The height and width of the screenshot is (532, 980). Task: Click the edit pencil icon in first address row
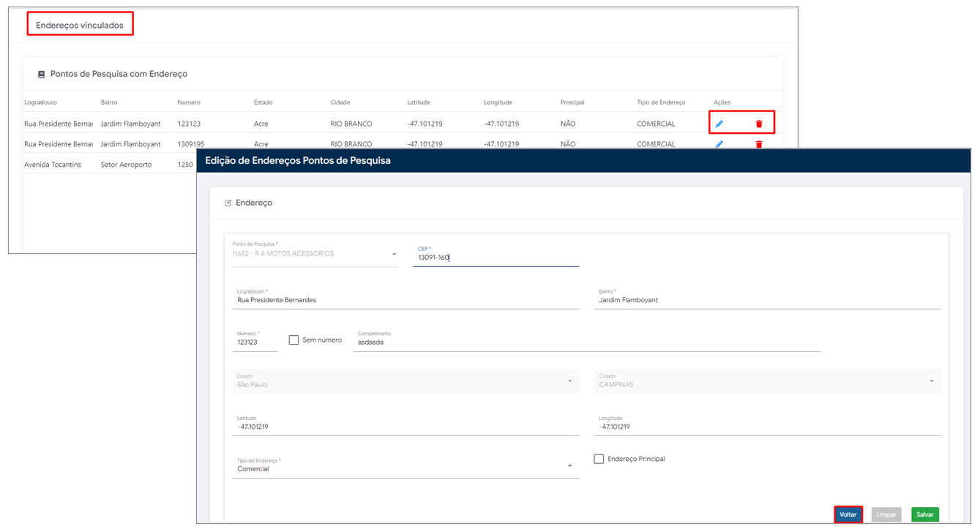tap(719, 124)
